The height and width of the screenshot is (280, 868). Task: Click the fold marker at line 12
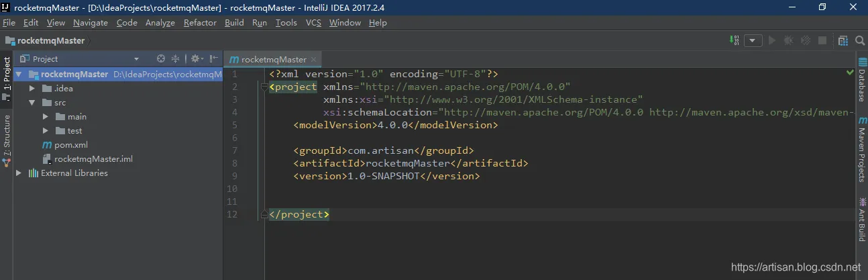pos(264,214)
